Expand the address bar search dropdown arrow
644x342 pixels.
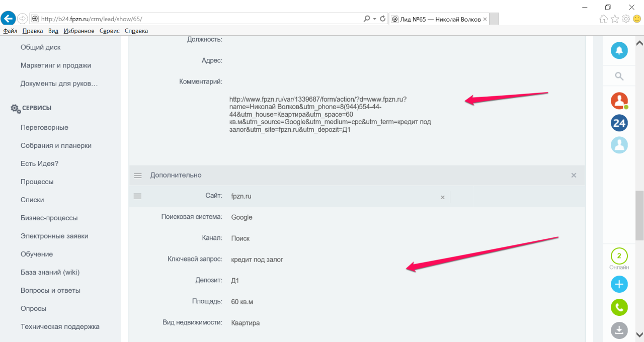374,19
